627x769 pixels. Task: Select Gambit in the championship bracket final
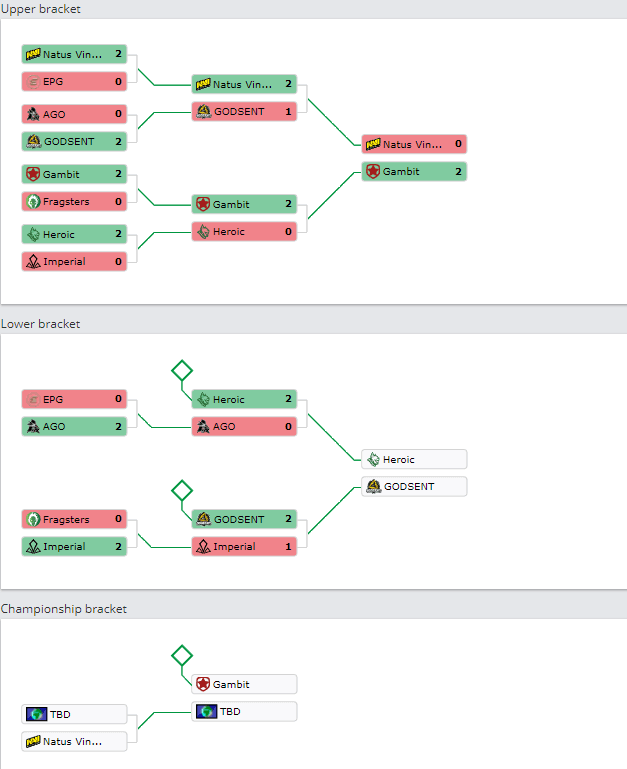pos(244,684)
